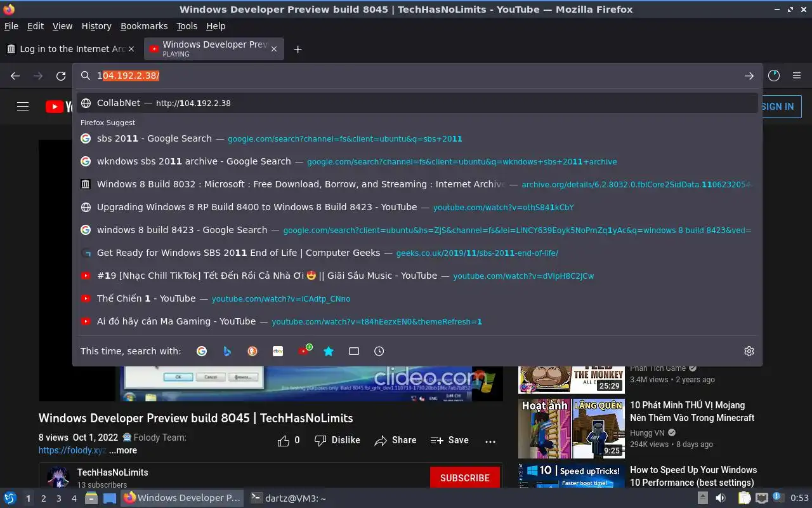Image resolution: width=812 pixels, height=508 pixels.
Task: Search this time with Bing
Action: [227, 351]
